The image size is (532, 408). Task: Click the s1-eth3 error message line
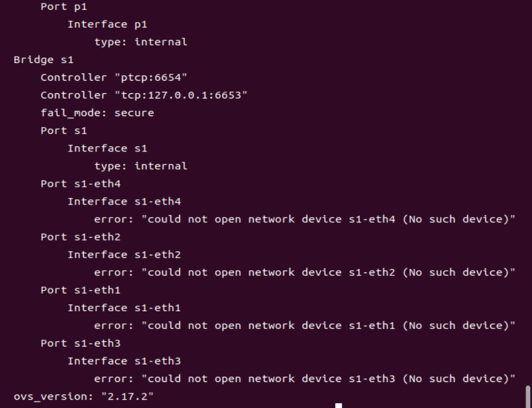point(305,379)
